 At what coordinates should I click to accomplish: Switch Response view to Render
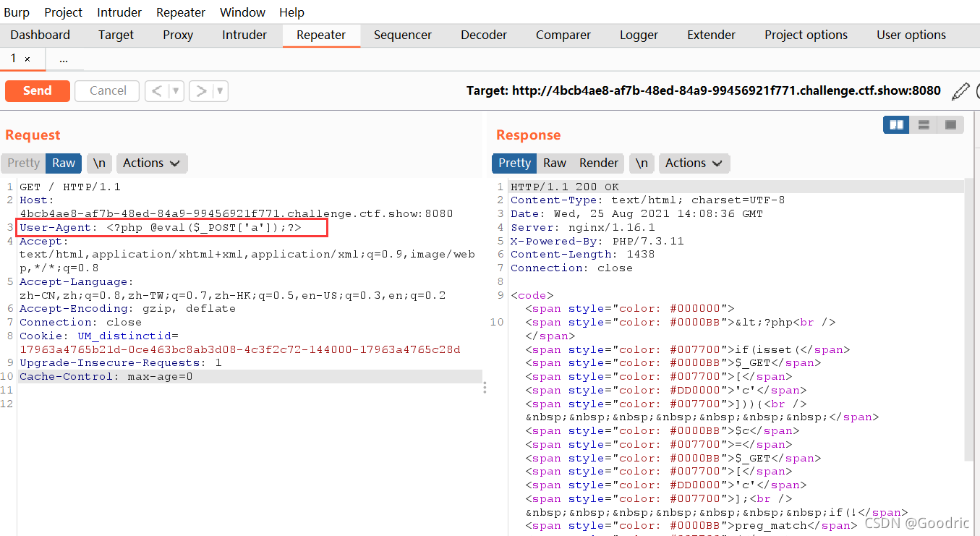(x=599, y=163)
